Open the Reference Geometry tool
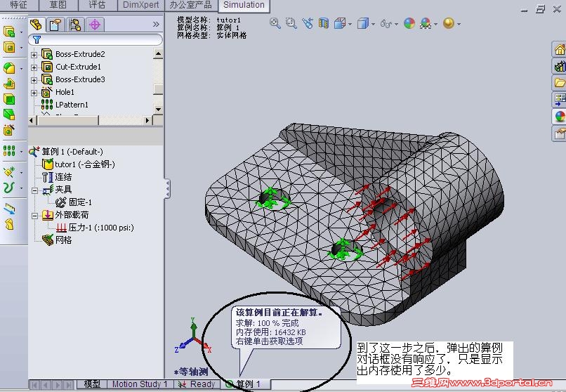The width and height of the screenshot is (566, 392). click(9, 172)
